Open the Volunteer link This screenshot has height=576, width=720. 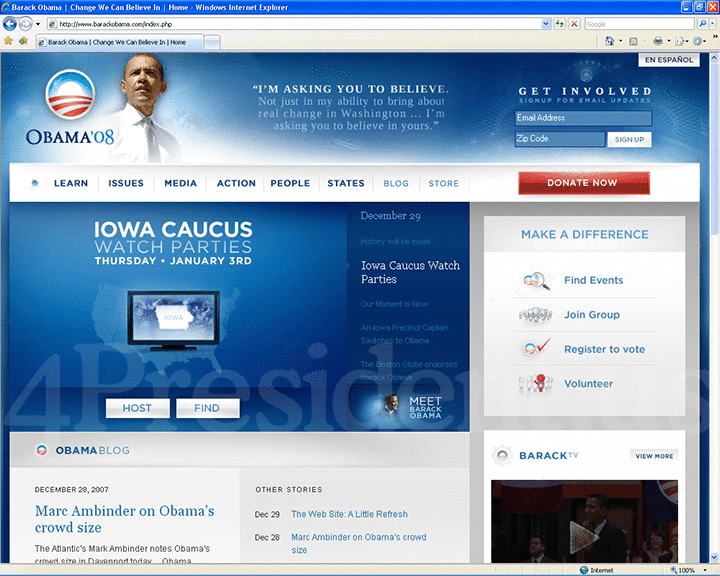pyautogui.click(x=588, y=384)
